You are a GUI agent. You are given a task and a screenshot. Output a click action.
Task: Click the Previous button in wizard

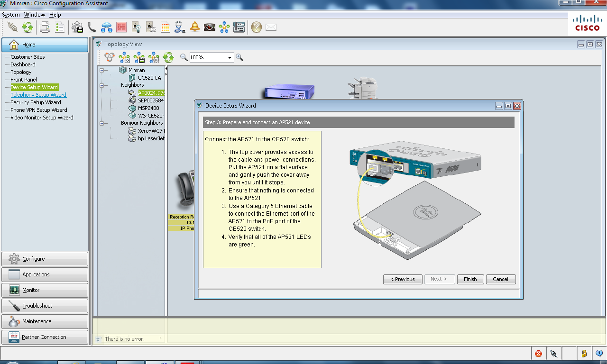[403, 279]
